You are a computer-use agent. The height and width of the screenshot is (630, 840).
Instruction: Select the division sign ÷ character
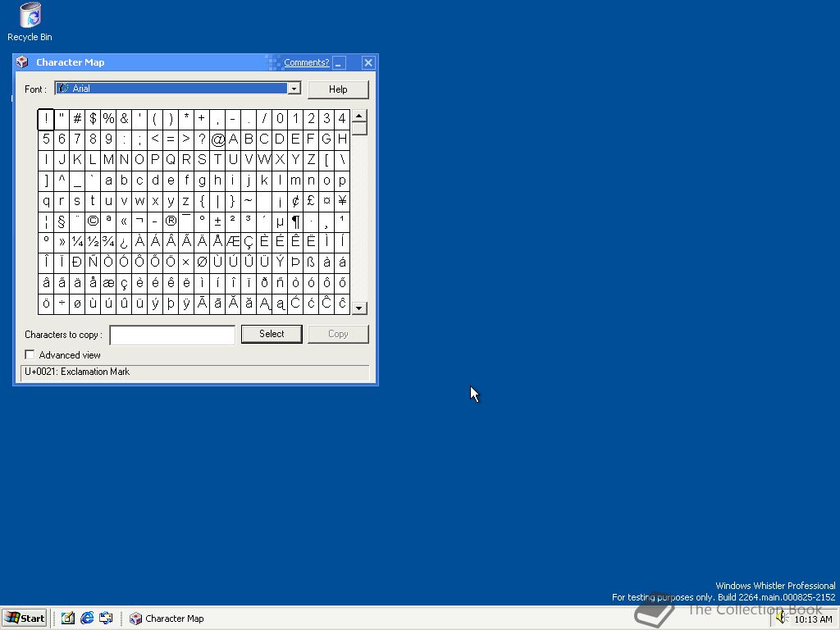point(62,304)
